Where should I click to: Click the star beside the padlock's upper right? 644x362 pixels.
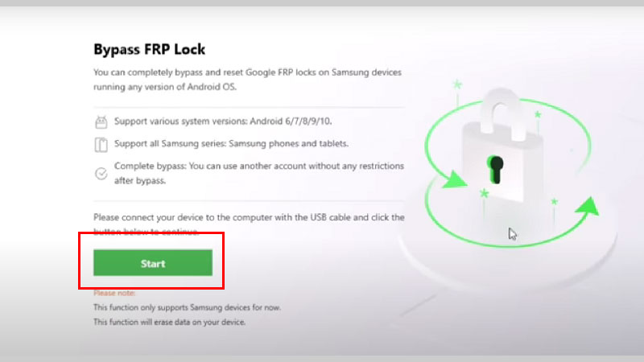click(x=538, y=114)
